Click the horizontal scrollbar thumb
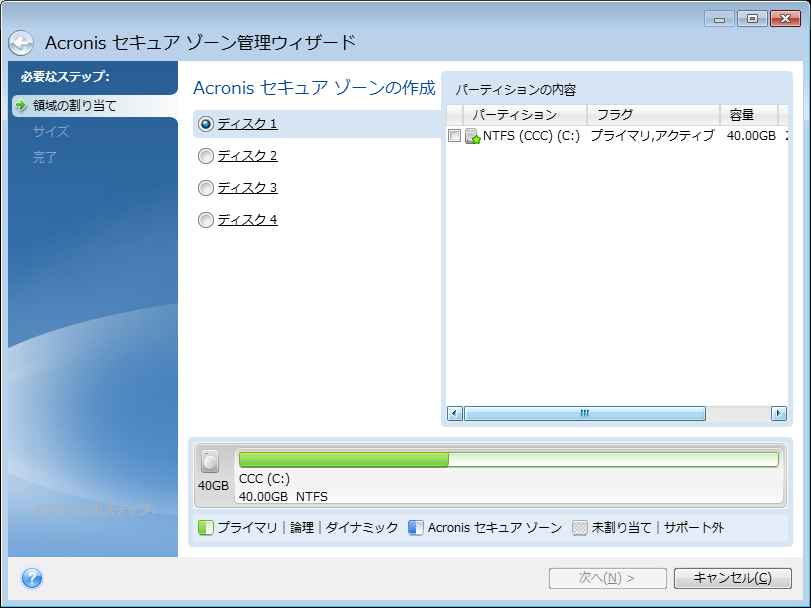The image size is (811, 608). point(584,413)
